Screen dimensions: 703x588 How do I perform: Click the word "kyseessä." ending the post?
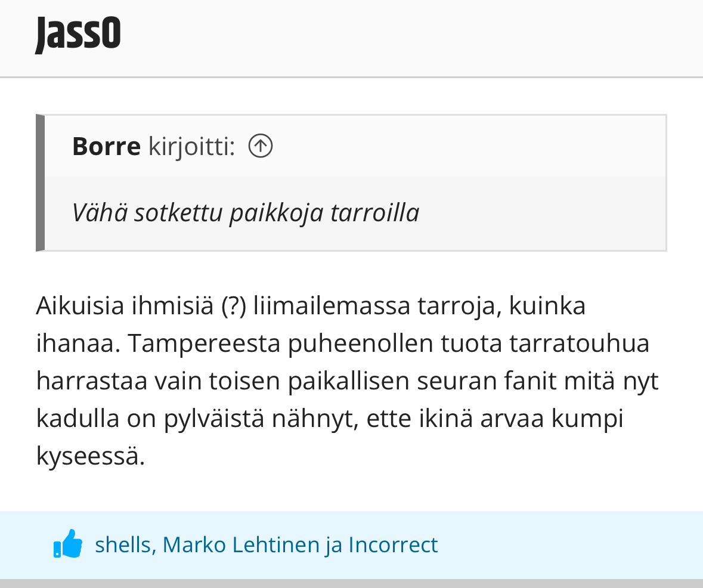91,456
